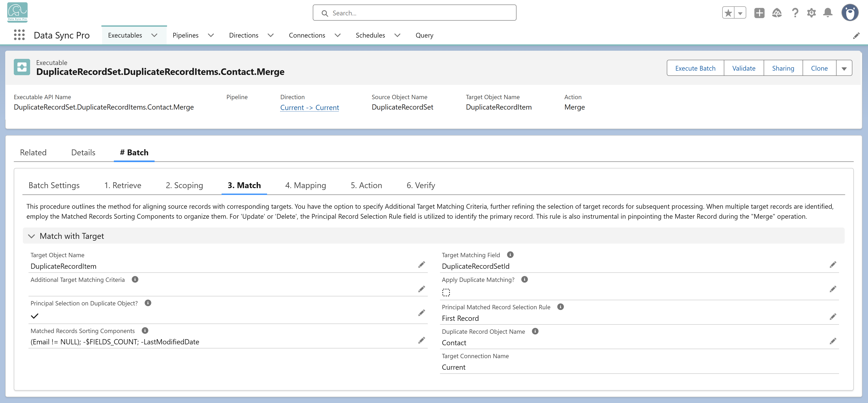The image size is (868, 403).
Task: Open the Current -> Current direction link
Action: coord(310,108)
